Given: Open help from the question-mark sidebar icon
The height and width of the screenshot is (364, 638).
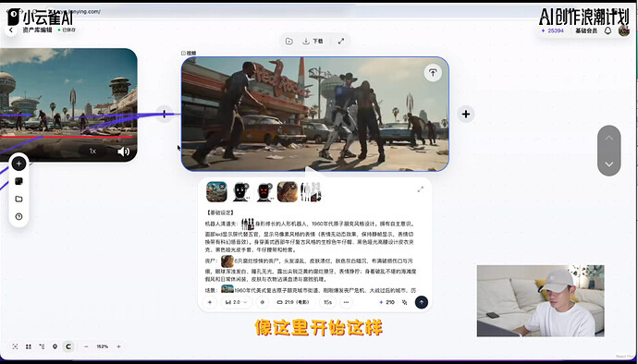Looking at the screenshot, I should [18, 216].
